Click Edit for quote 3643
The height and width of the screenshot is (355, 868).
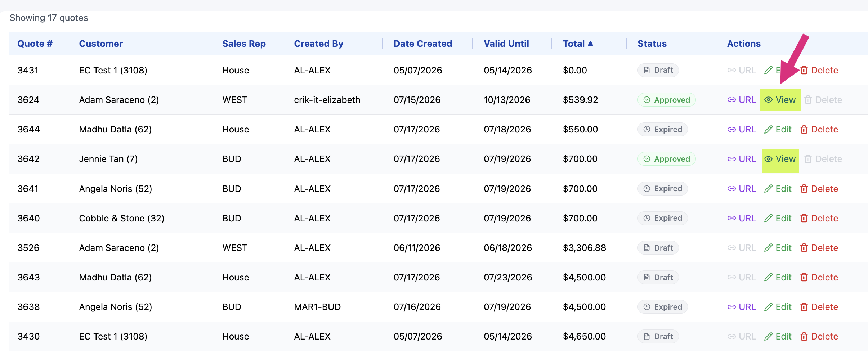click(x=778, y=277)
